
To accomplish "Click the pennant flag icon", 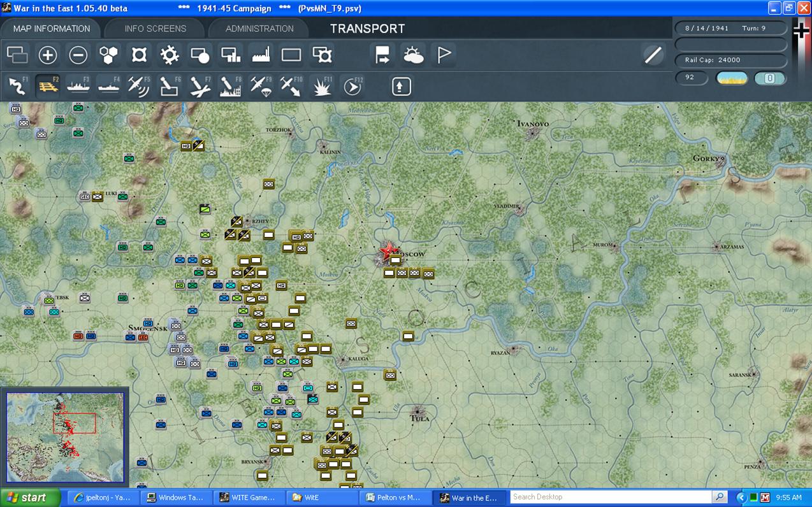I will [x=444, y=55].
